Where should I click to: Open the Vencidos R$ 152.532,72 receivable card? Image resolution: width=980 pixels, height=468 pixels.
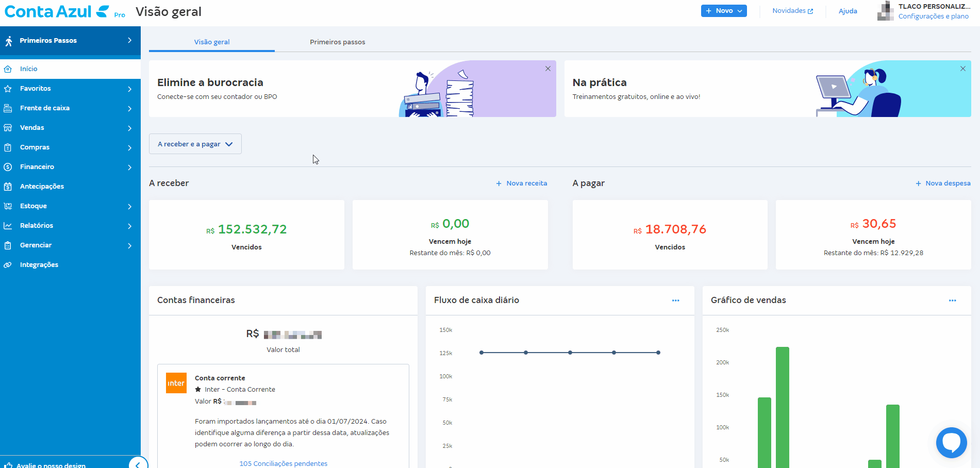point(246,235)
